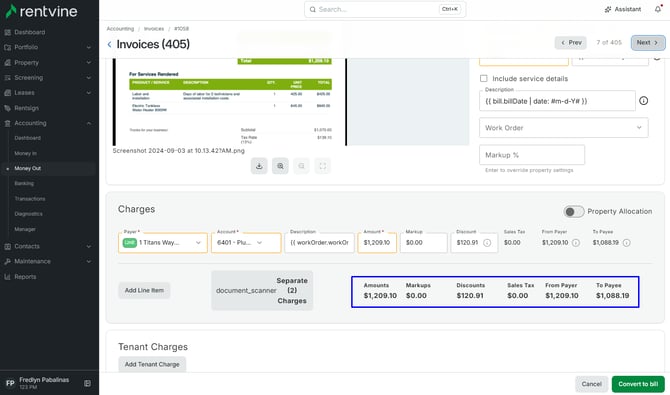The height and width of the screenshot is (395, 670).
Task: Click the Property icon in sidebar
Action: point(7,62)
